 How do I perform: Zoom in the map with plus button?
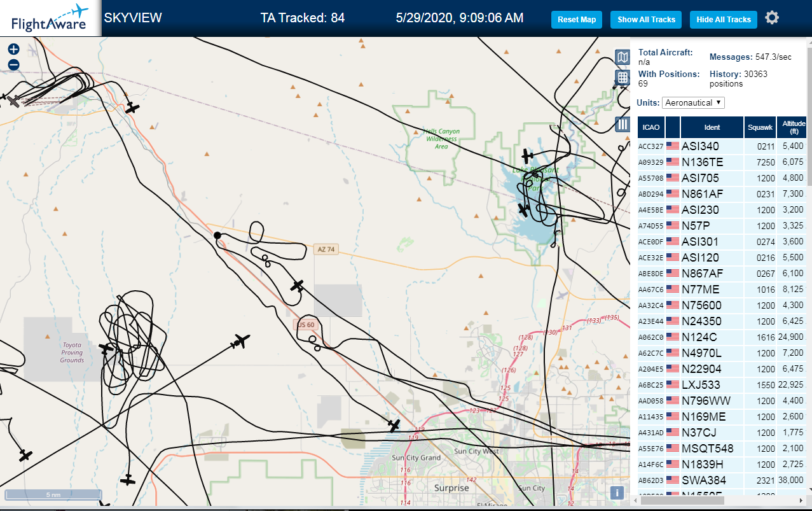[14, 49]
